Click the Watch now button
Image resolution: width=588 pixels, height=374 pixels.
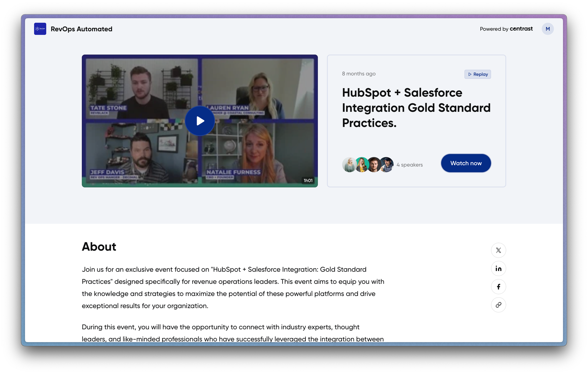[x=466, y=163]
